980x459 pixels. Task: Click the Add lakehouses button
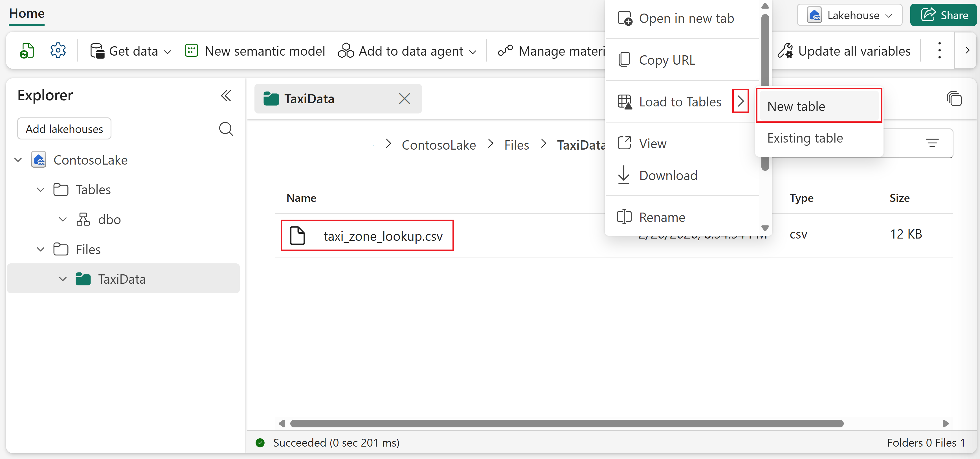64,129
